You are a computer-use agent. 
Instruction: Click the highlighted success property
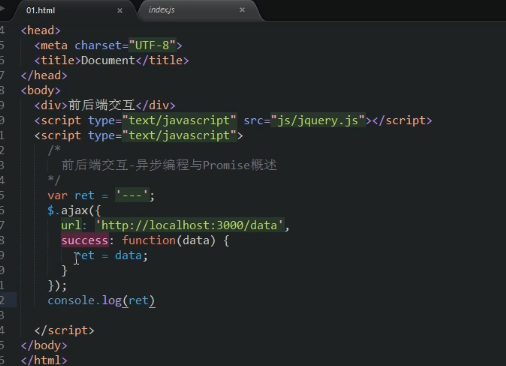click(x=85, y=240)
